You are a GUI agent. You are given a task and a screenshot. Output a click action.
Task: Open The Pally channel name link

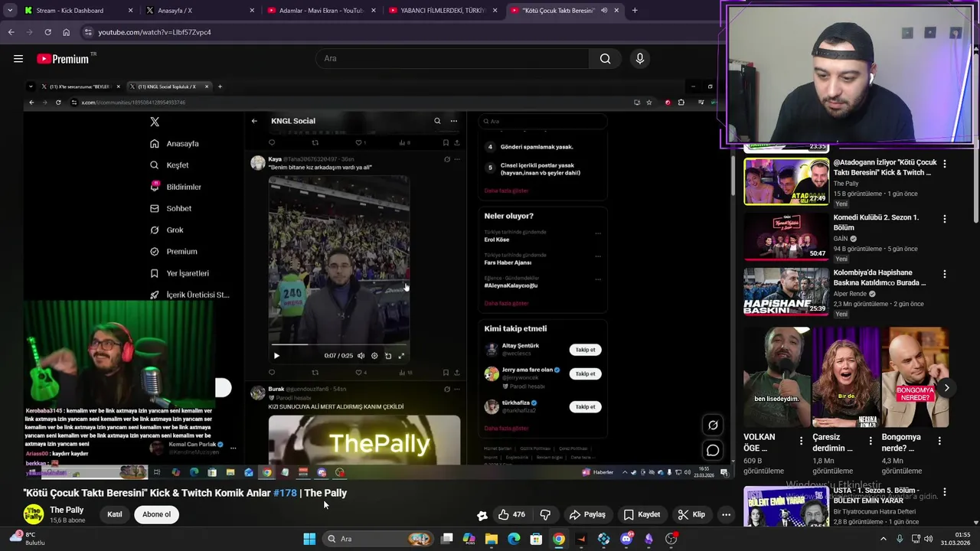(67, 510)
